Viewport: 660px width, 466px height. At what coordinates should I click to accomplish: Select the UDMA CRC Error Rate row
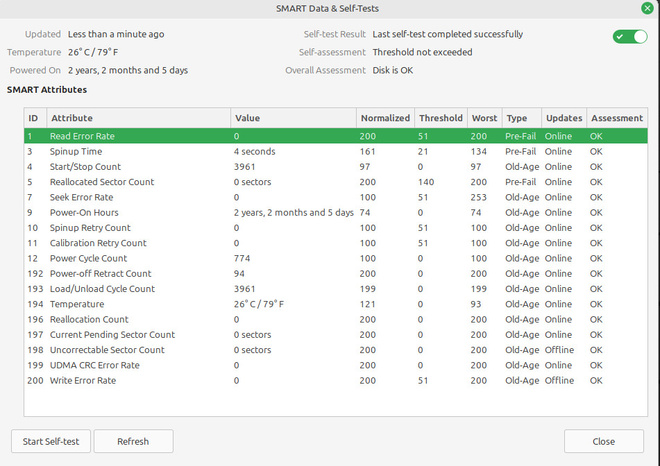[335, 365]
